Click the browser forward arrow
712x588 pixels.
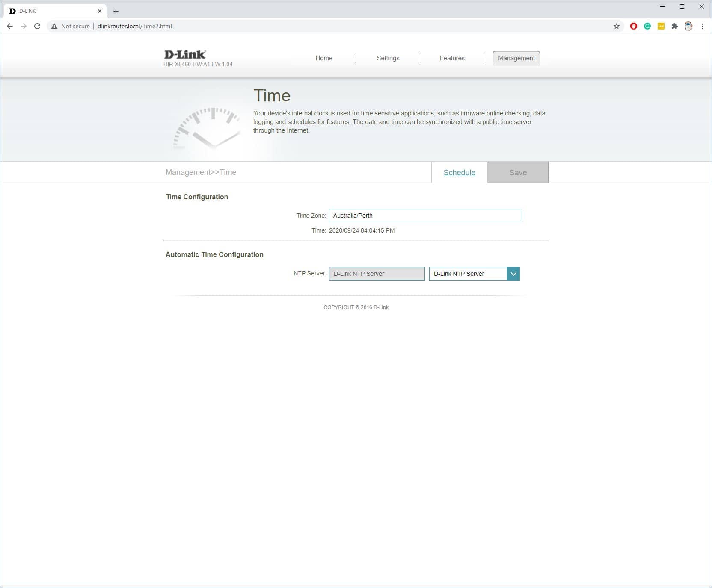(24, 26)
